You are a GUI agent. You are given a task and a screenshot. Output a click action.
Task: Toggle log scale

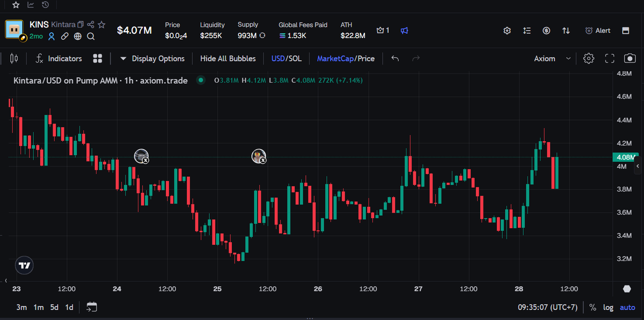608,308
